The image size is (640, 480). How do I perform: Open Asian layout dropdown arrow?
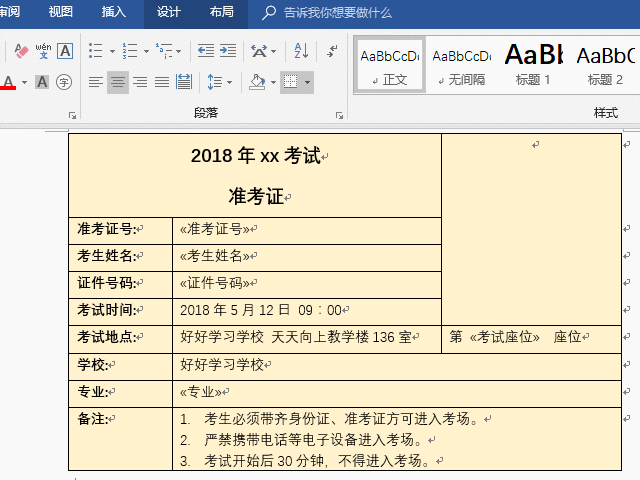click(273, 51)
